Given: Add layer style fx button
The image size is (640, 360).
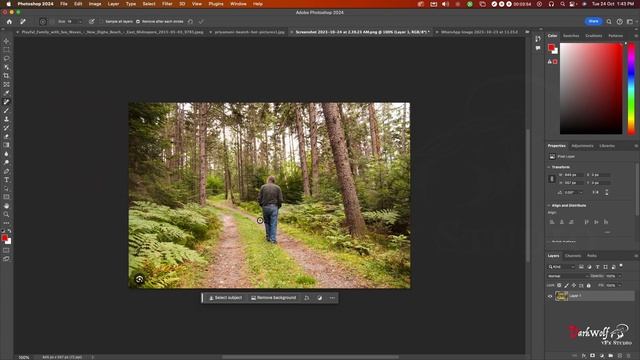Looking at the screenshot, I should coord(584,356).
